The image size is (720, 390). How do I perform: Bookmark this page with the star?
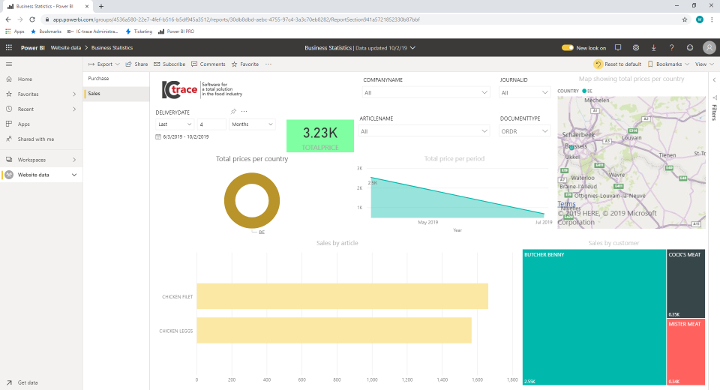[x=685, y=19]
